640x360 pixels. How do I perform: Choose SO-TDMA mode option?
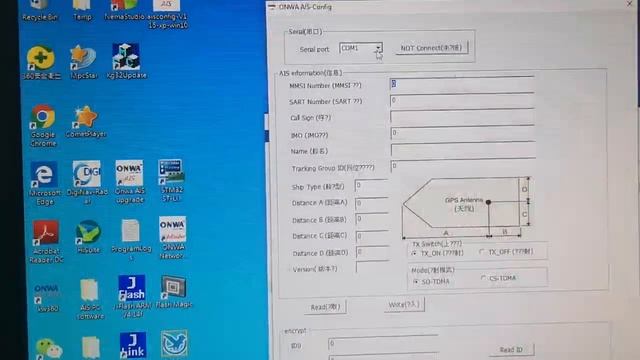point(416,282)
